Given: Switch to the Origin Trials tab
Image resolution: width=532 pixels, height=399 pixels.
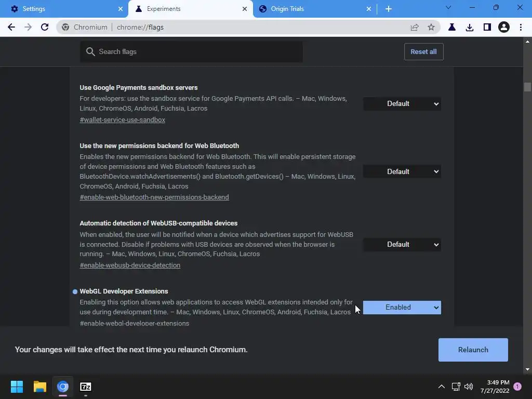Looking at the screenshot, I should (x=314, y=9).
